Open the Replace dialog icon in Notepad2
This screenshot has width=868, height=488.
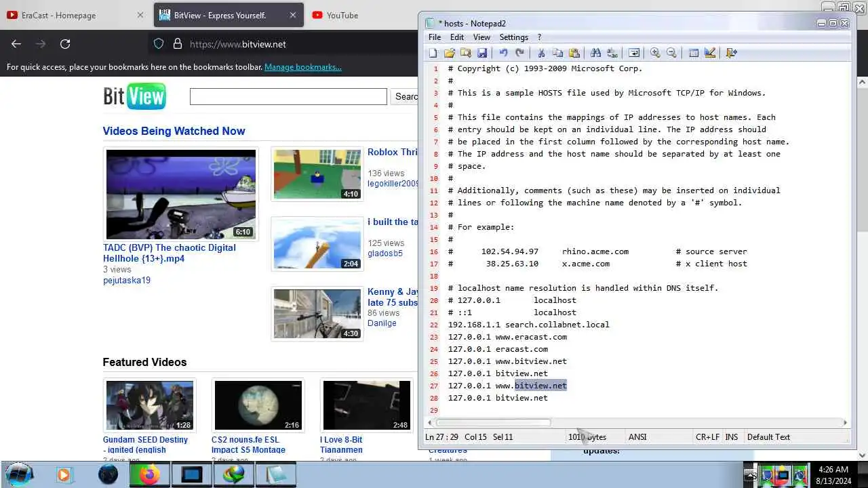click(x=612, y=53)
